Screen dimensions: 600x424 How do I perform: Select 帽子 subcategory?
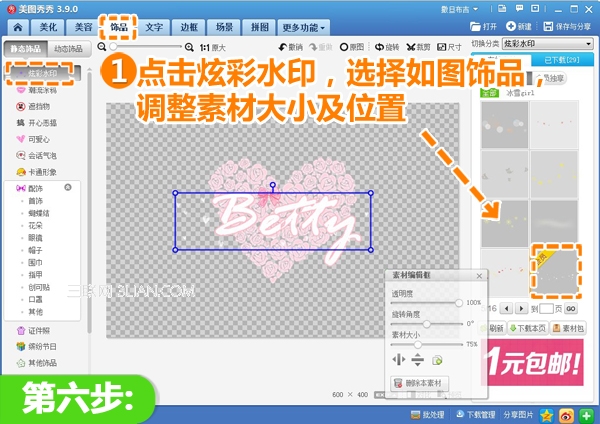tap(36, 250)
